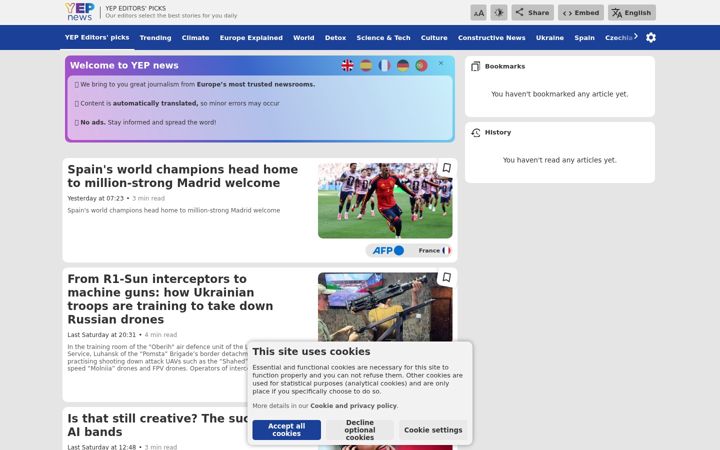Open the Climate section

[x=195, y=38]
